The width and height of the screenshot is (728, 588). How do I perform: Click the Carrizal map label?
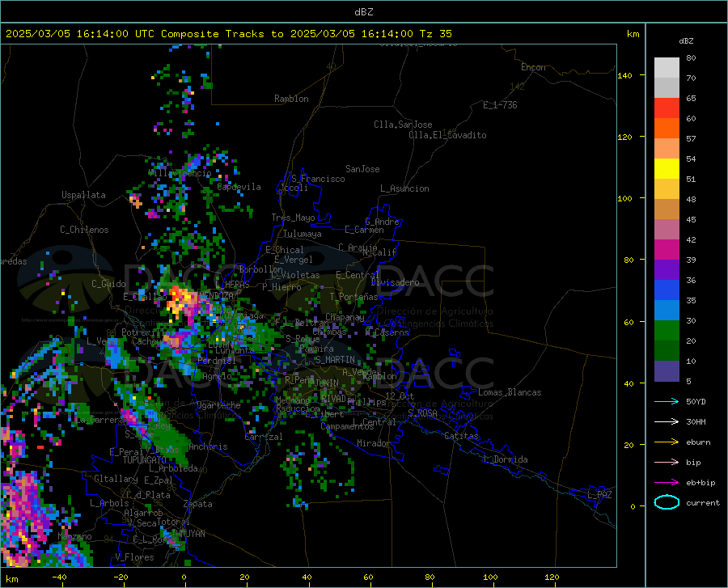click(x=263, y=437)
